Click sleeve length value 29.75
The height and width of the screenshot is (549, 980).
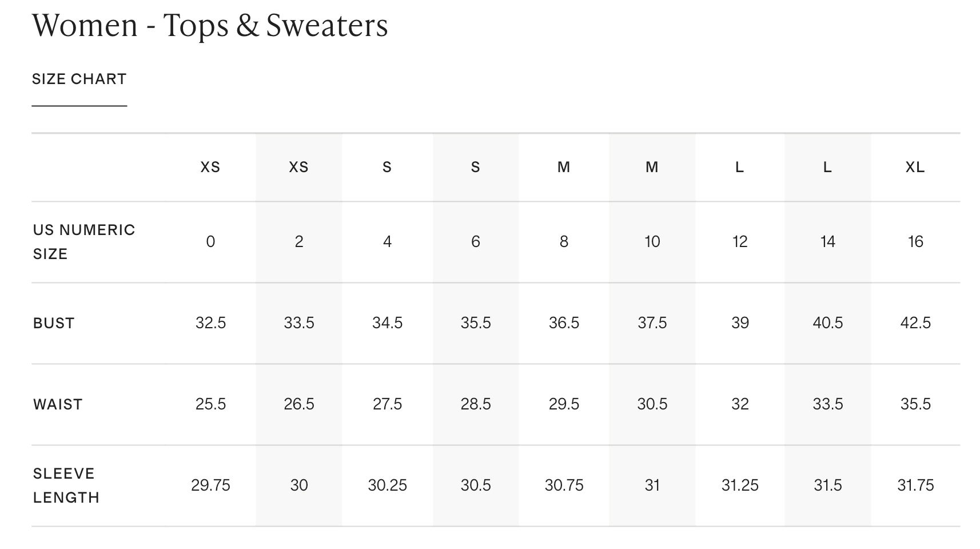pos(210,486)
